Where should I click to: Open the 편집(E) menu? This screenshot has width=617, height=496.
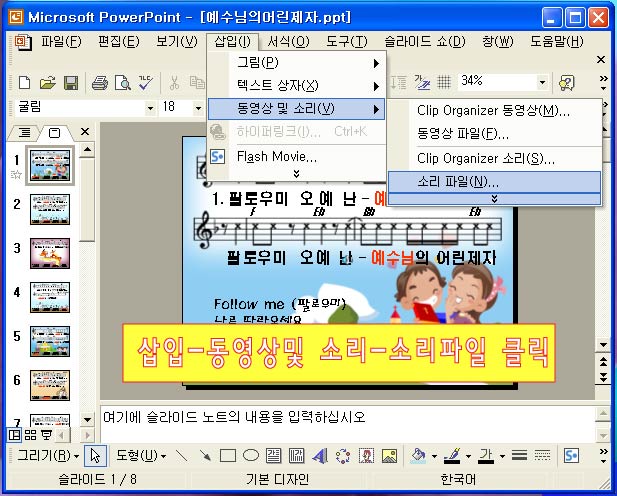[118, 41]
